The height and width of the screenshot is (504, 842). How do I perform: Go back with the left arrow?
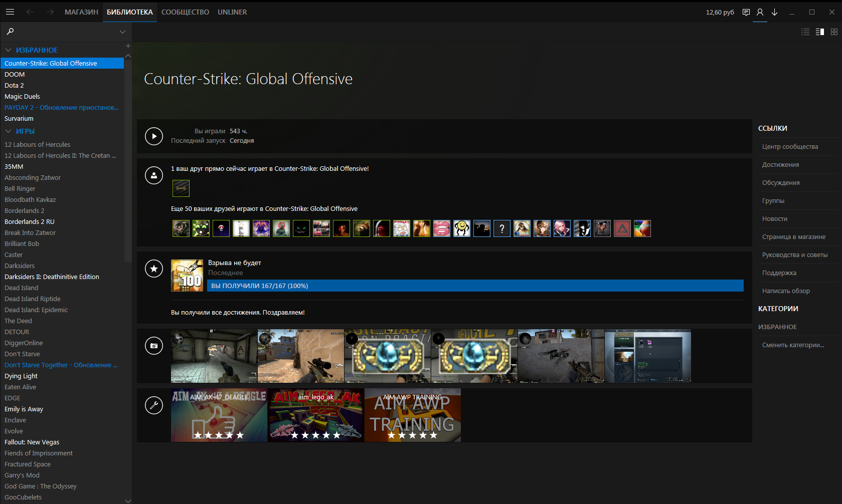click(x=30, y=12)
